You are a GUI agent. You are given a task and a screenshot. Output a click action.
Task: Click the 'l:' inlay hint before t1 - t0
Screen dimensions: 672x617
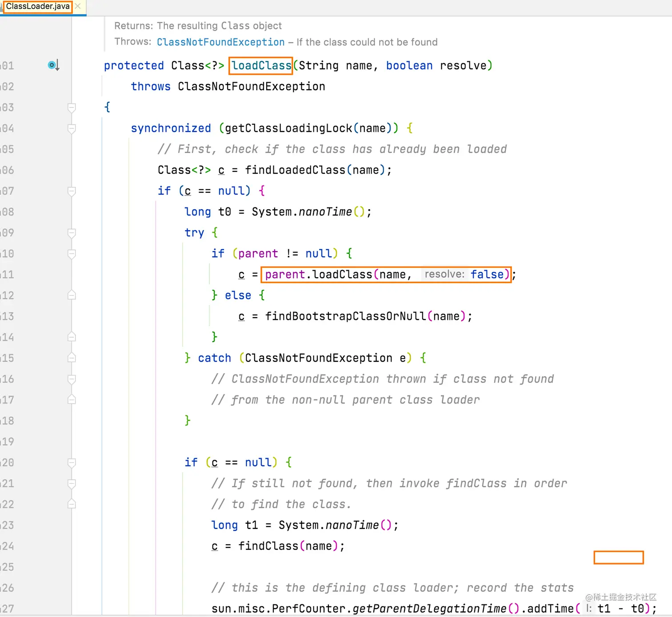(588, 608)
